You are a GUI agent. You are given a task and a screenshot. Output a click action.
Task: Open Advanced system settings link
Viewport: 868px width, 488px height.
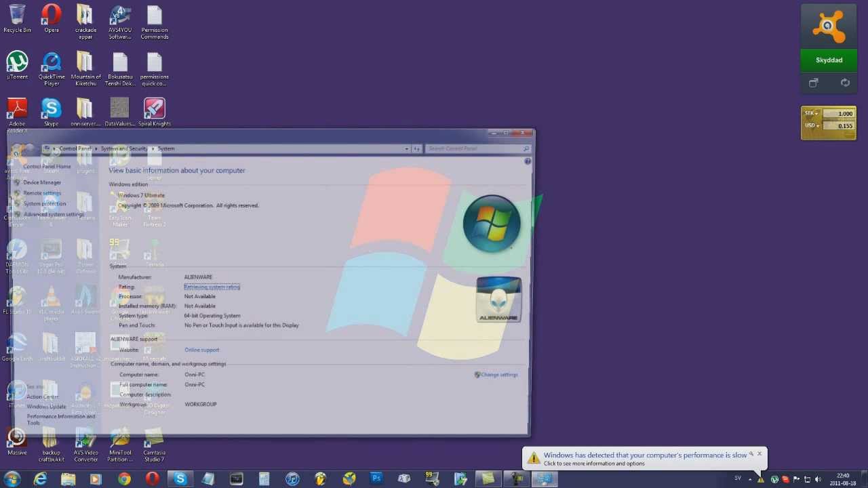click(54, 214)
